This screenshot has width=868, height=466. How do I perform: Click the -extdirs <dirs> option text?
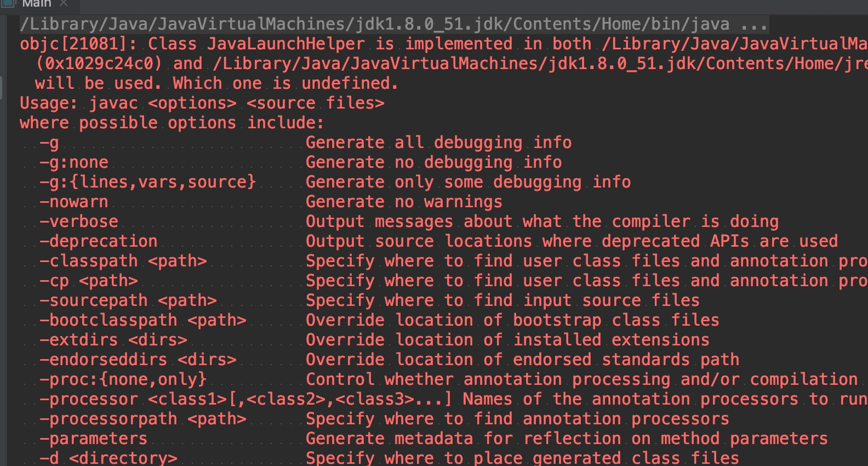point(113,340)
